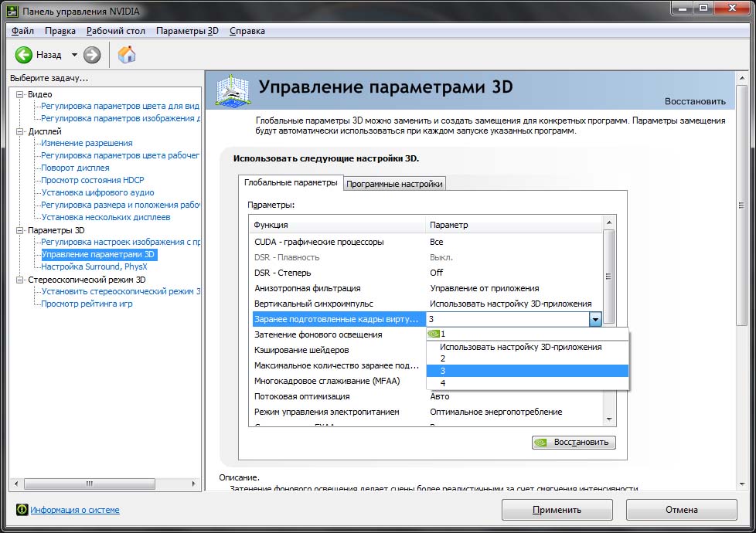Open Настройка Surround, PhysX task
Image resolution: width=756 pixels, height=533 pixels.
click(94, 266)
